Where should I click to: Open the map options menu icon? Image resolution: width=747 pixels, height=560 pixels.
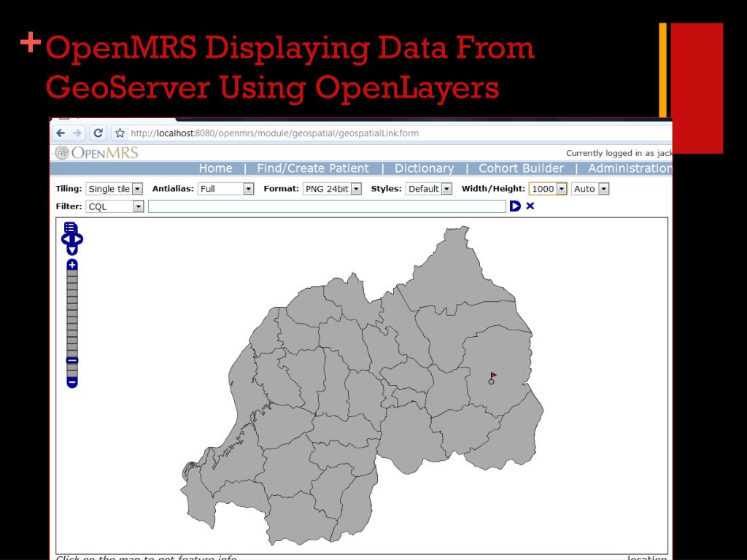tap(71, 227)
